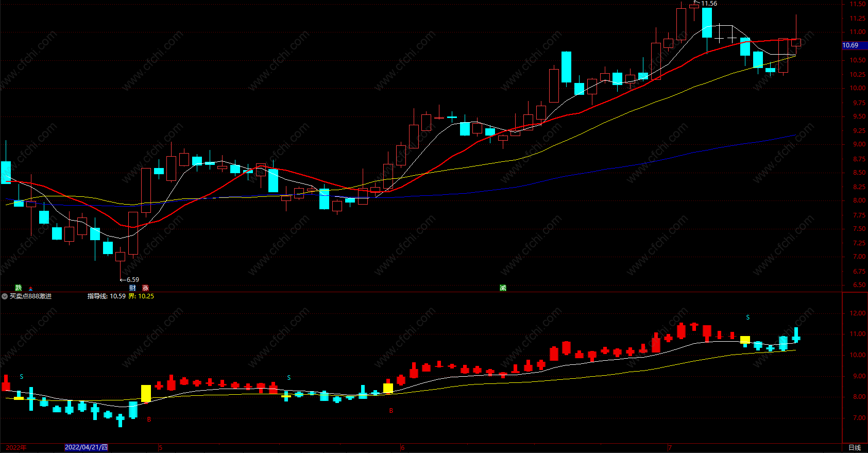The height and width of the screenshot is (453, 868).
Task: Click the red 张 event marker icon
Action: click(145, 288)
